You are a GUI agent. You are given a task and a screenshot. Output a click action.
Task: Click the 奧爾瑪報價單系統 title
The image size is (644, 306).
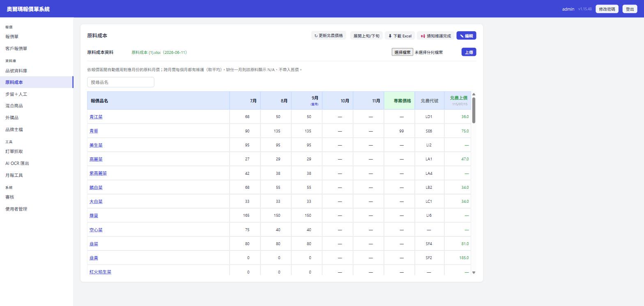(x=28, y=9)
